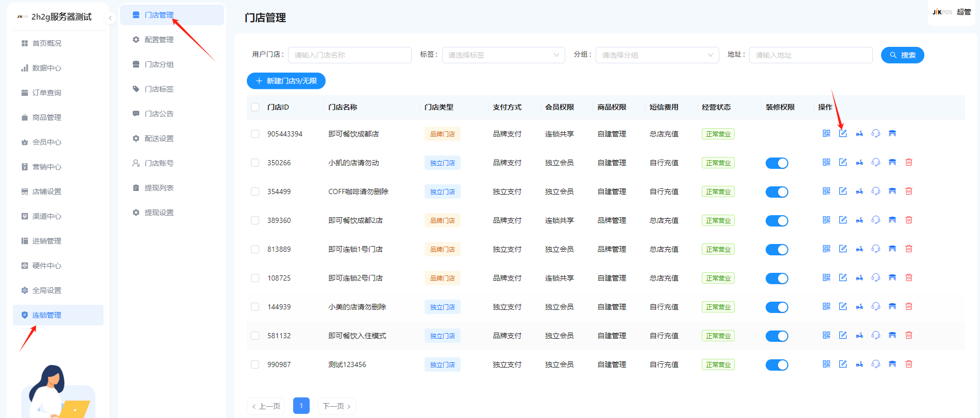Edit store 即可餐饮入住模式

pos(843,335)
